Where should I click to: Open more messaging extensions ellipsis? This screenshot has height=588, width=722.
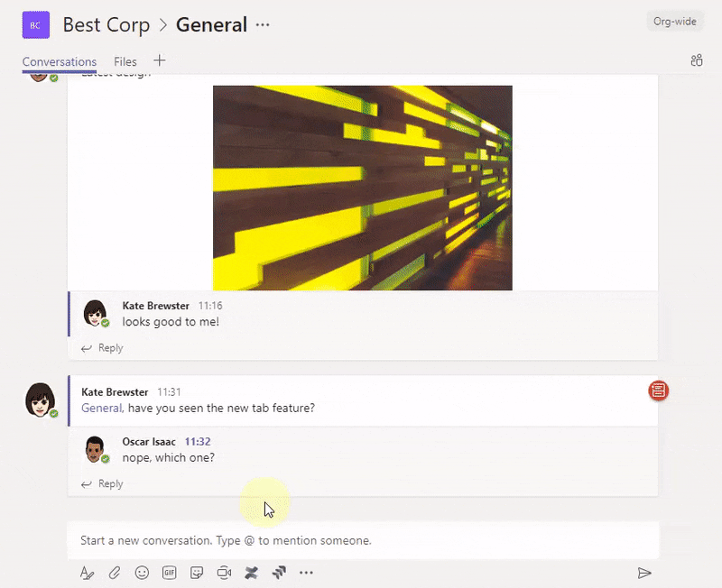(x=306, y=572)
